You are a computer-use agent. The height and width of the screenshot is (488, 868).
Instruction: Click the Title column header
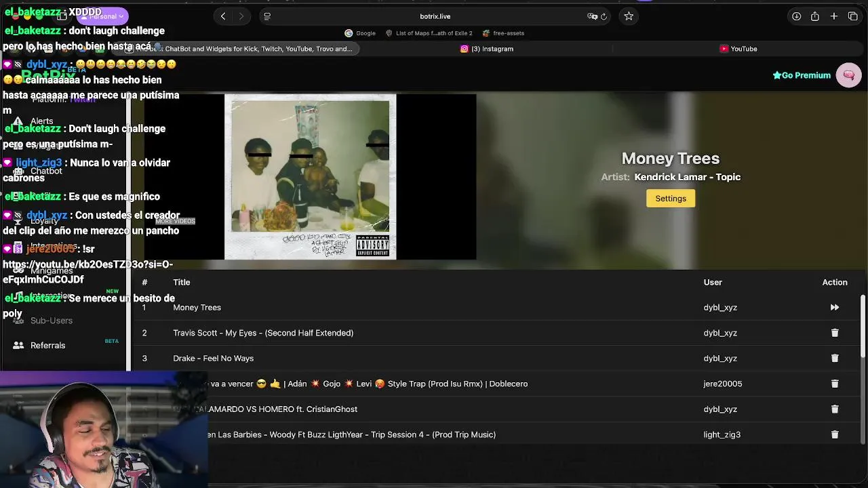(x=181, y=283)
